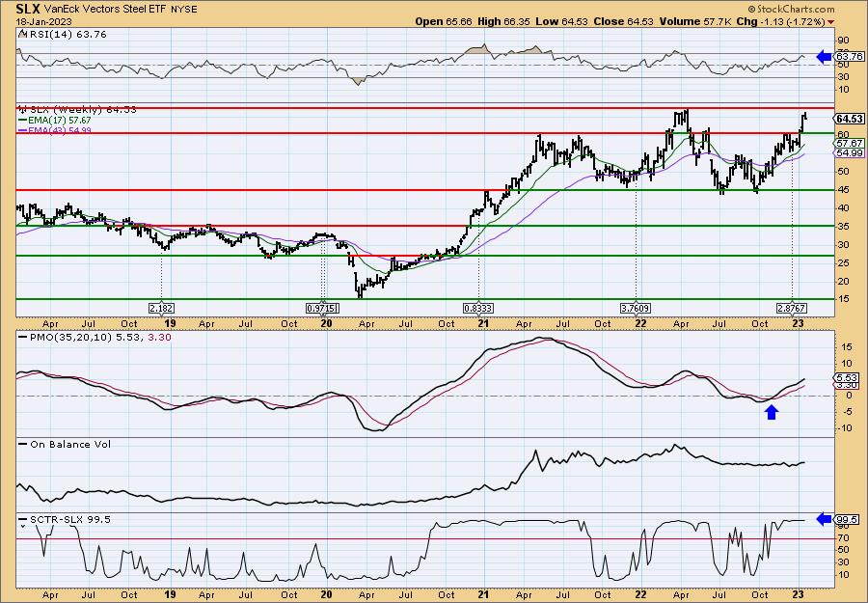Select the RSI(14) 63.76 legend label
868x603 pixels.
pos(63,35)
